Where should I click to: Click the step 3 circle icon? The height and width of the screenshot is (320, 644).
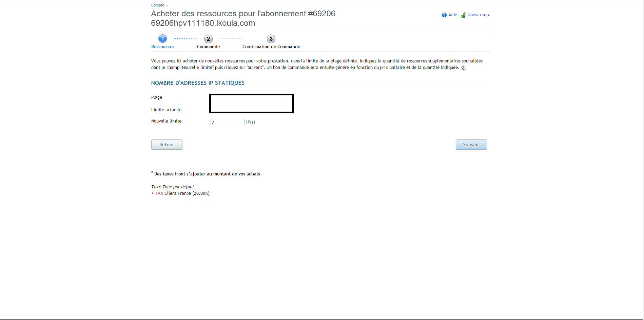[x=271, y=39]
